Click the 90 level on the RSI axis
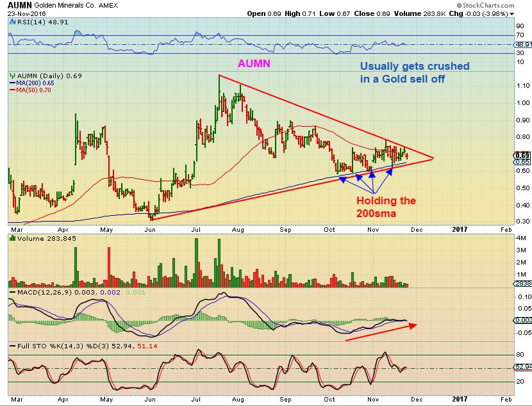Viewport: 532px width, 406px height. (520, 26)
